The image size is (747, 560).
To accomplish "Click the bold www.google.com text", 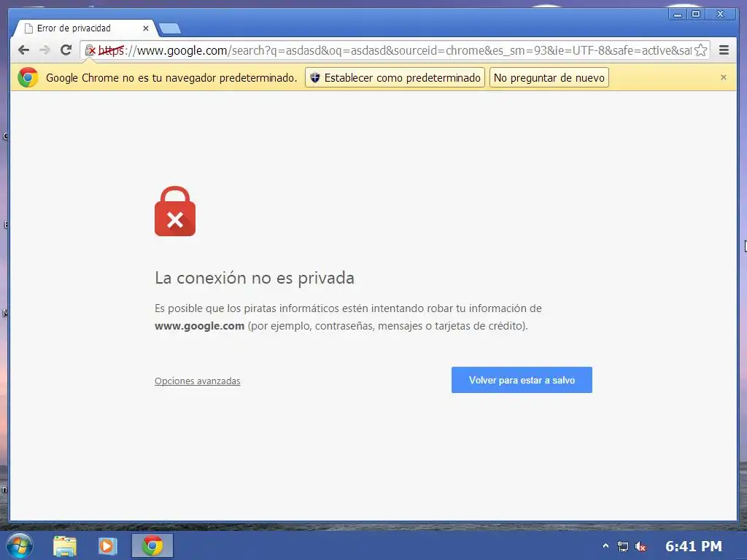I will click(199, 326).
